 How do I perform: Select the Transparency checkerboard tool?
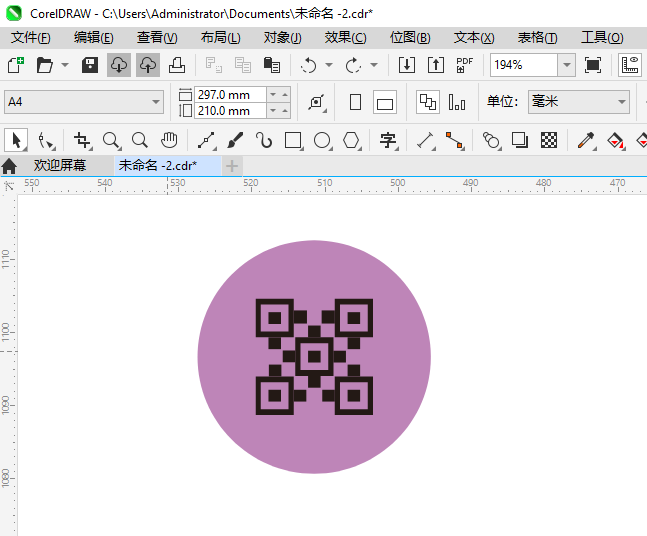549,141
